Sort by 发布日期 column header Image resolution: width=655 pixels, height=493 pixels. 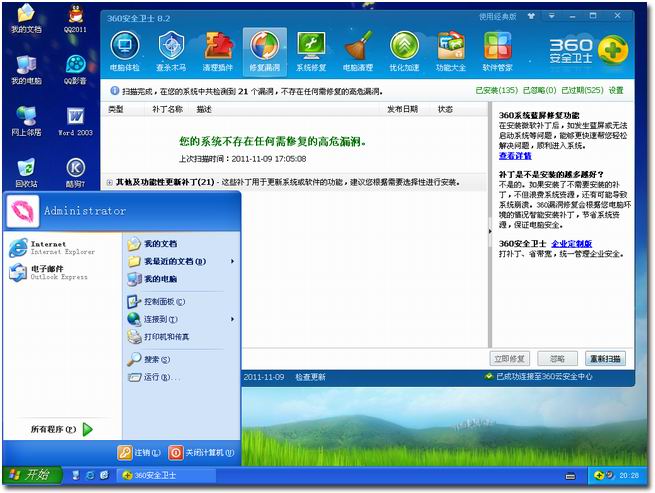pyautogui.click(x=402, y=109)
